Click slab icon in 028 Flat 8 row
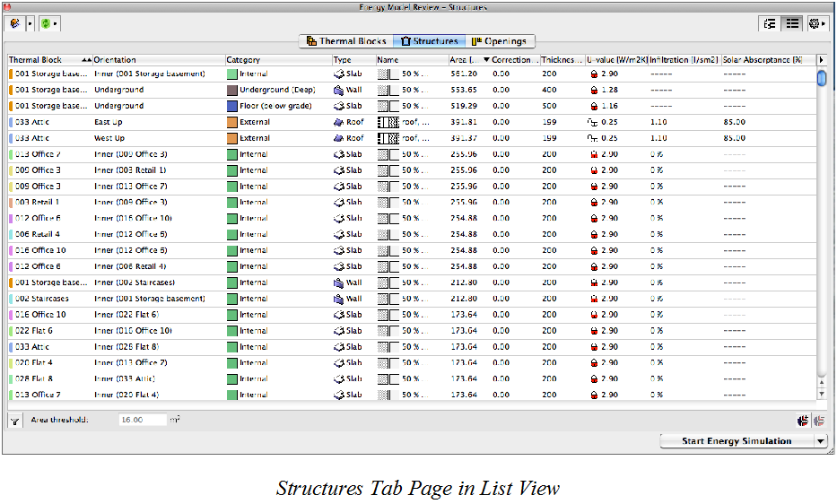The width and height of the screenshot is (837, 504). coord(338,379)
